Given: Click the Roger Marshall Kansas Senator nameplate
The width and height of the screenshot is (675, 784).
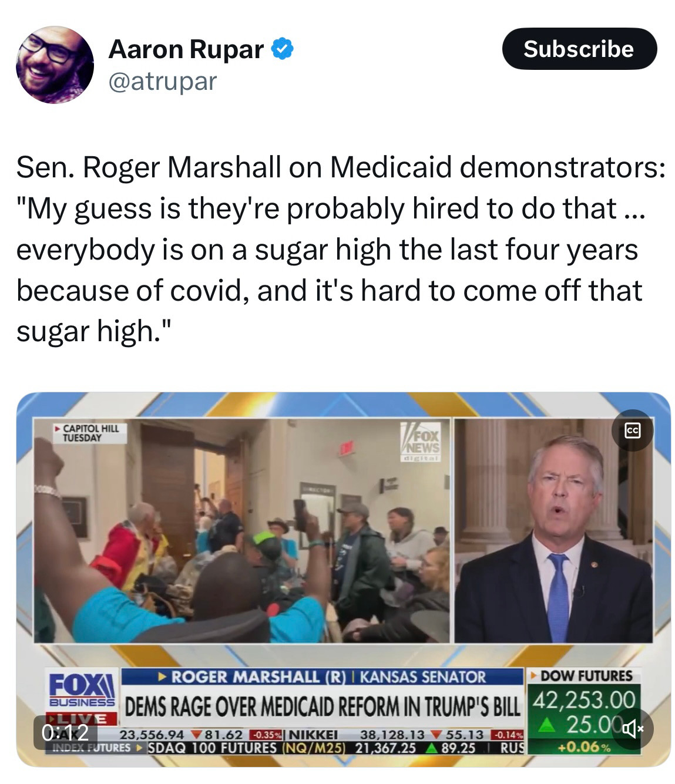Looking at the screenshot, I should pos(322,677).
